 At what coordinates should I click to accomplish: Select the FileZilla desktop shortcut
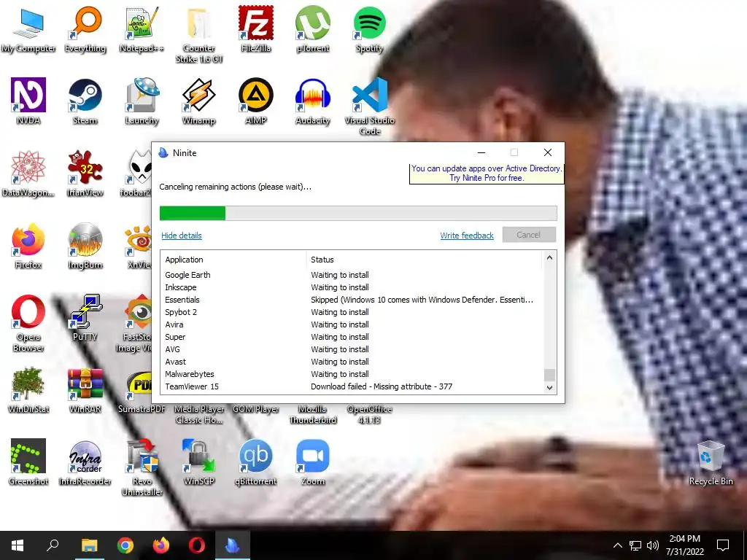[256, 29]
